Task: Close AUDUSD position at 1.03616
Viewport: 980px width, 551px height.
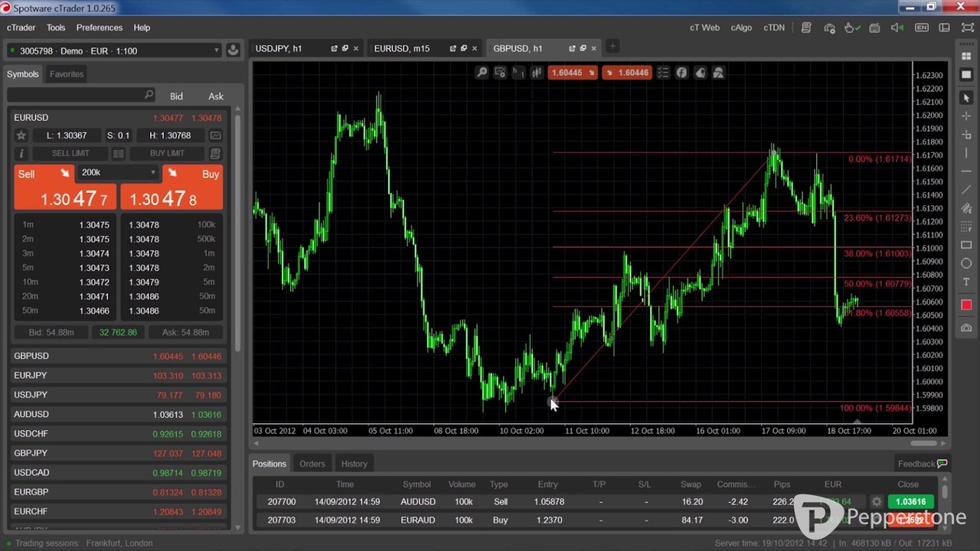Action: pos(910,502)
